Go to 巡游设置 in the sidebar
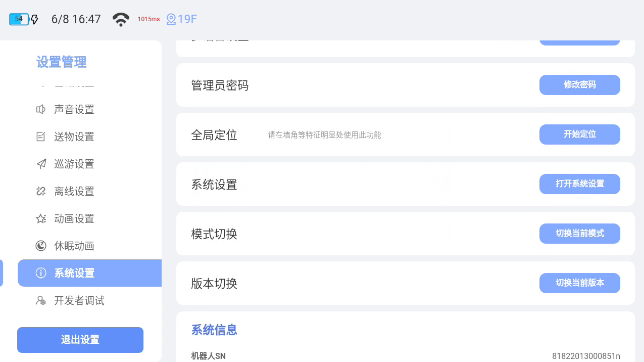Screen dimensions: 644x362 tap(74, 164)
